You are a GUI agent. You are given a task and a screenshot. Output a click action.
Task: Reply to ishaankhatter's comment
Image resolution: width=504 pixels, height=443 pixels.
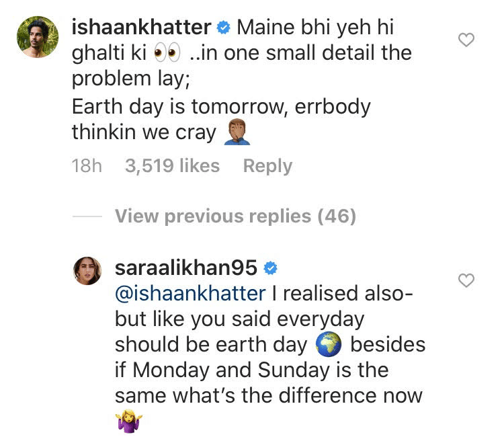coord(267,166)
